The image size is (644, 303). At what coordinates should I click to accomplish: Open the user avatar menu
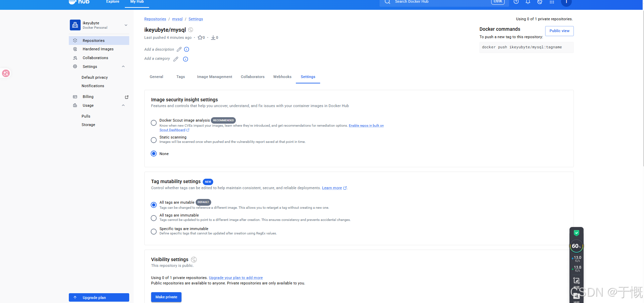(x=566, y=2)
